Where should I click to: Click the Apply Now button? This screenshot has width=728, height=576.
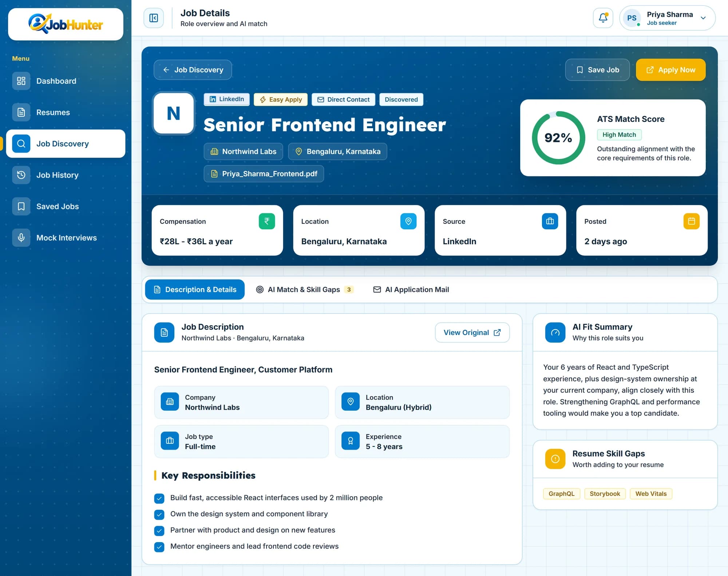(670, 70)
